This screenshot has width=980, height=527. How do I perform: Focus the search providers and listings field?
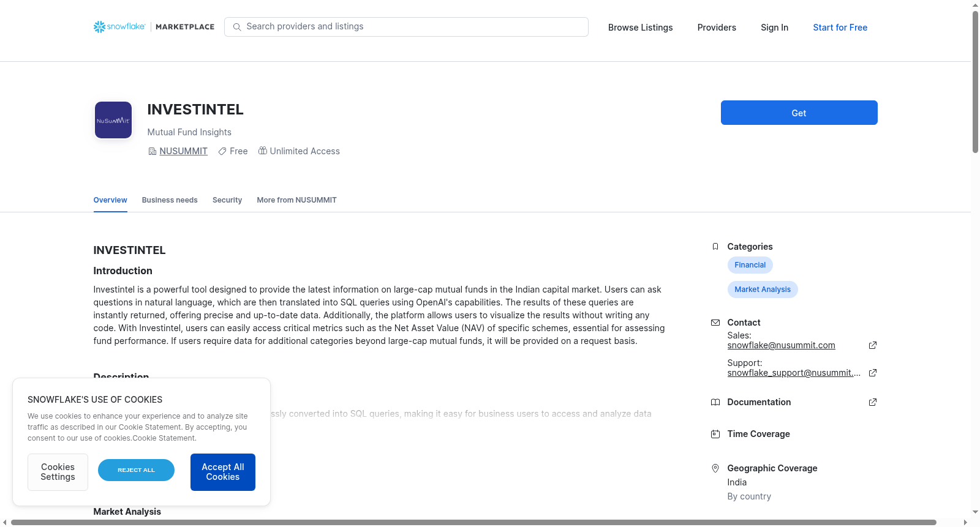tap(406, 27)
